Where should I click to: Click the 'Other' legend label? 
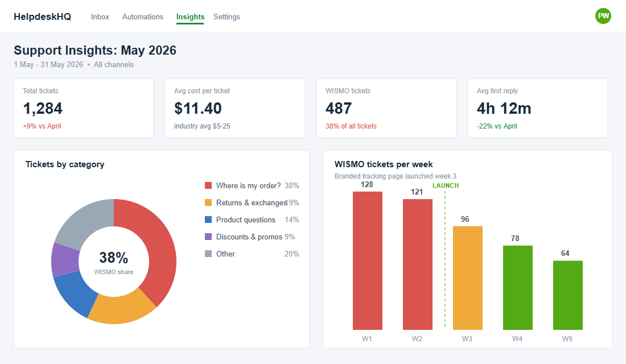click(x=225, y=254)
